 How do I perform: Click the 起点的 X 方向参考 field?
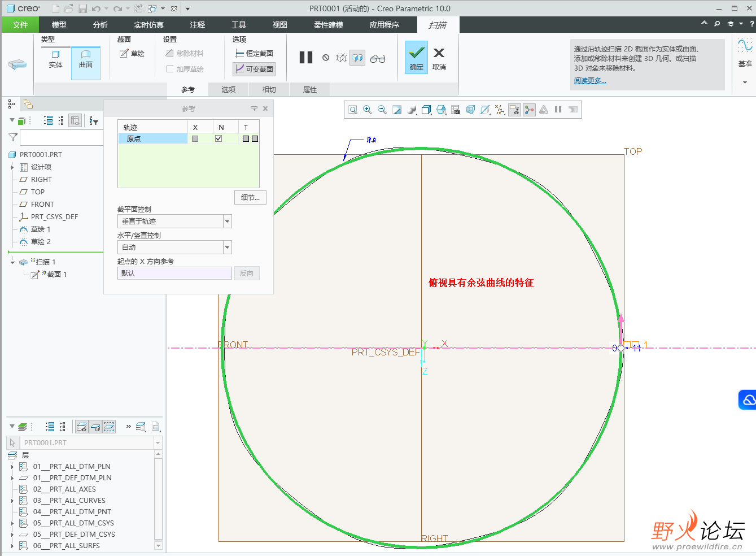[x=174, y=273]
